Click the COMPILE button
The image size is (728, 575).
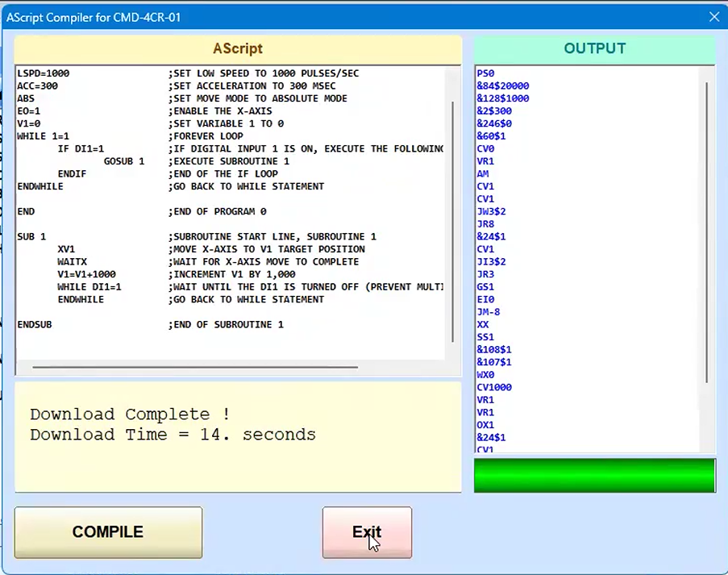coord(108,532)
